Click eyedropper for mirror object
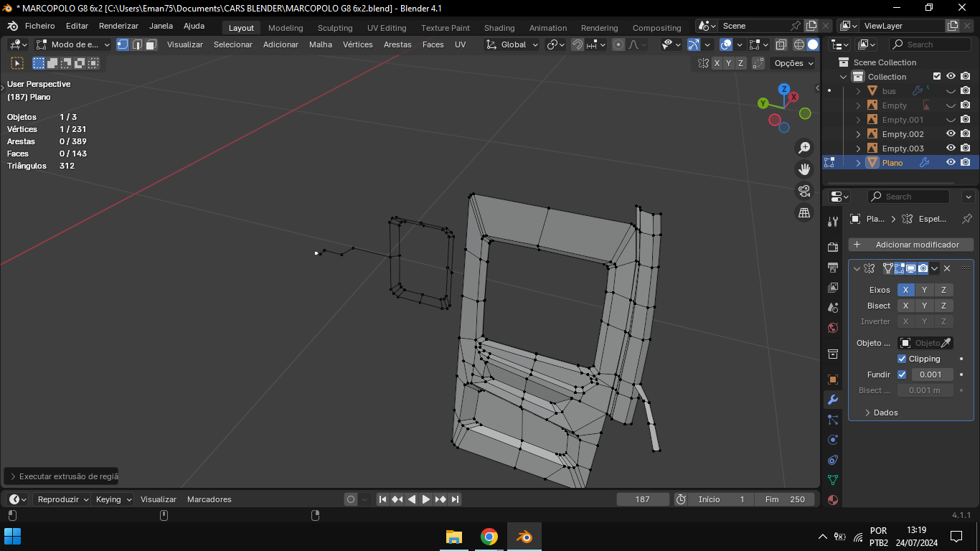Viewport: 980px width, 551px height. pos(946,343)
